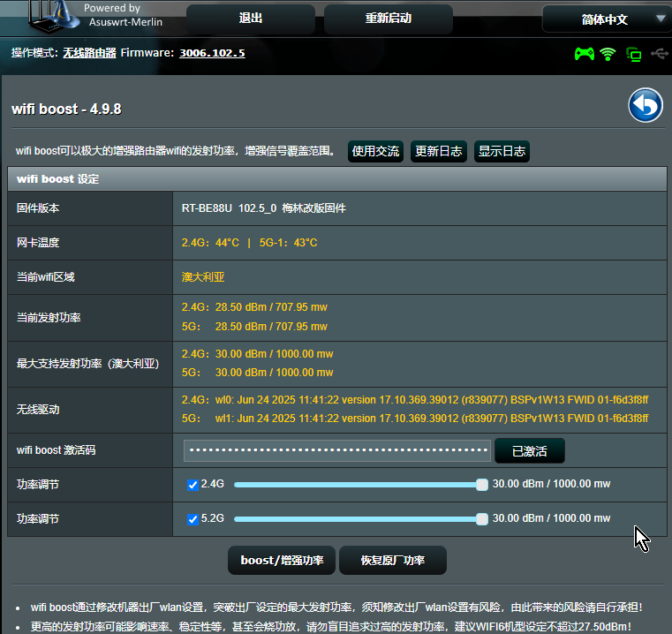Uncheck the 5.2G power adjustment checkbox
Viewport: 672px width, 634px height.
[x=193, y=519]
